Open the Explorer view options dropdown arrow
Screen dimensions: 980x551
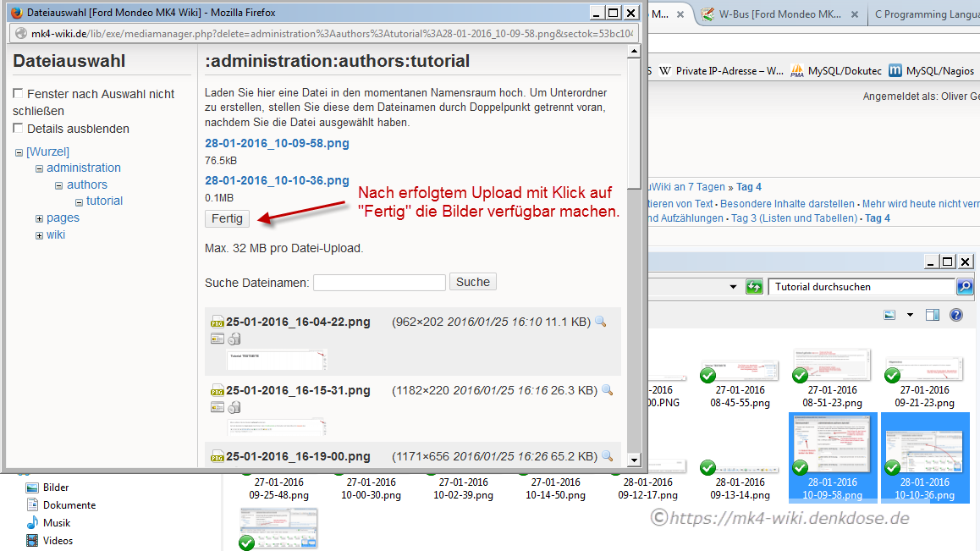910,315
